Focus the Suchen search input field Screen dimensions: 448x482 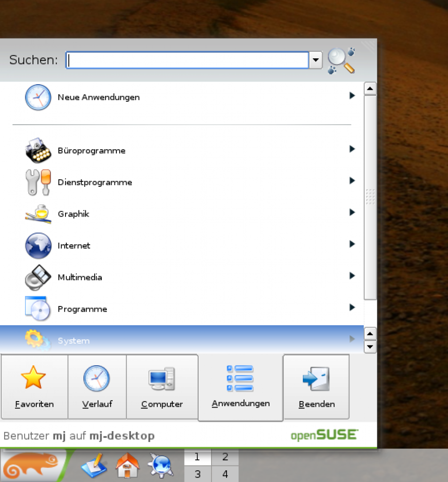coord(187,60)
